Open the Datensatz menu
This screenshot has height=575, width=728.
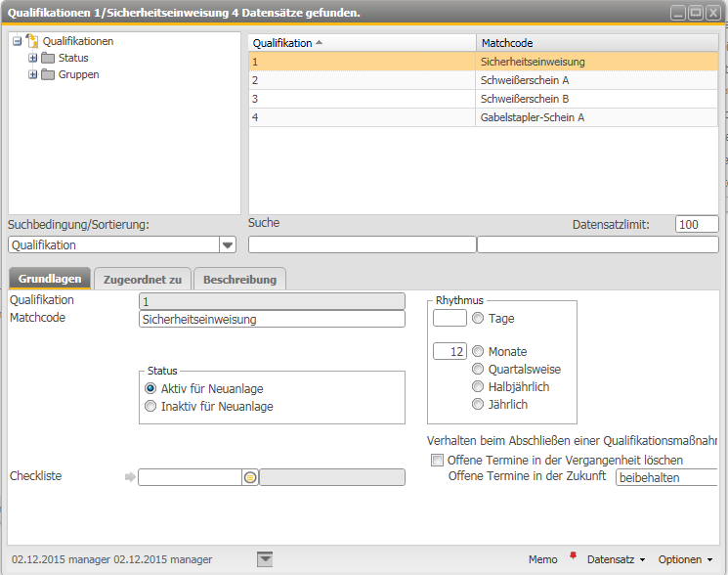click(616, 559)
